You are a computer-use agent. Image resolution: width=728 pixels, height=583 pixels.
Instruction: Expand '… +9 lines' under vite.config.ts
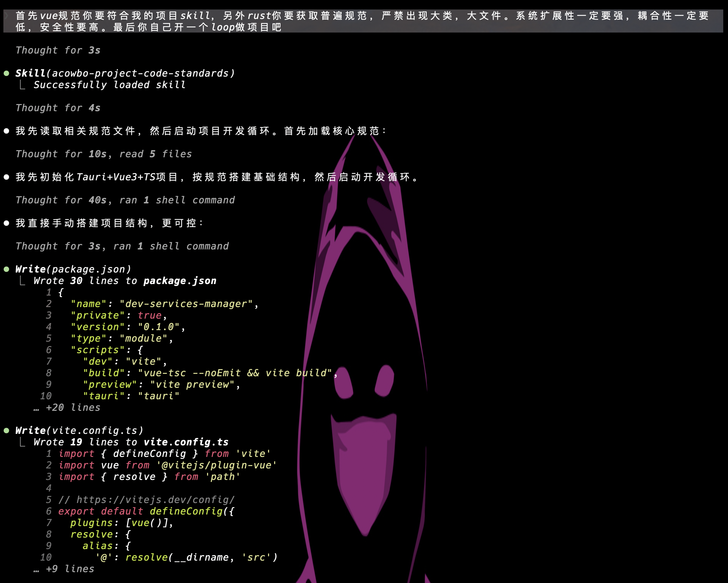(64, 569)
